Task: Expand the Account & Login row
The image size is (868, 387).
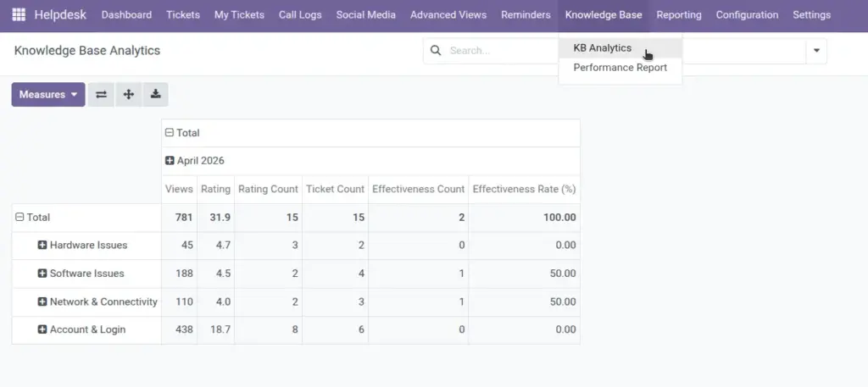Action: [81, 329]
